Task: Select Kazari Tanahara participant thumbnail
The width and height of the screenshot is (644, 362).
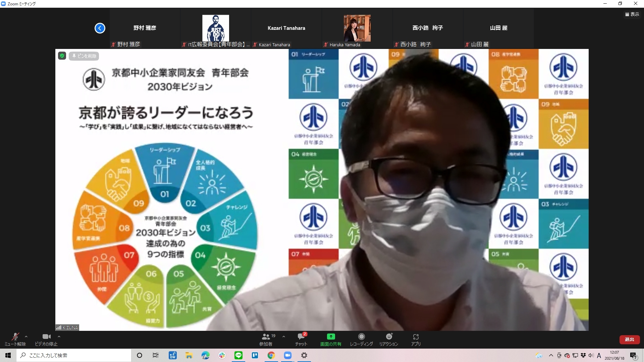Action: click(x=286, y=28)
